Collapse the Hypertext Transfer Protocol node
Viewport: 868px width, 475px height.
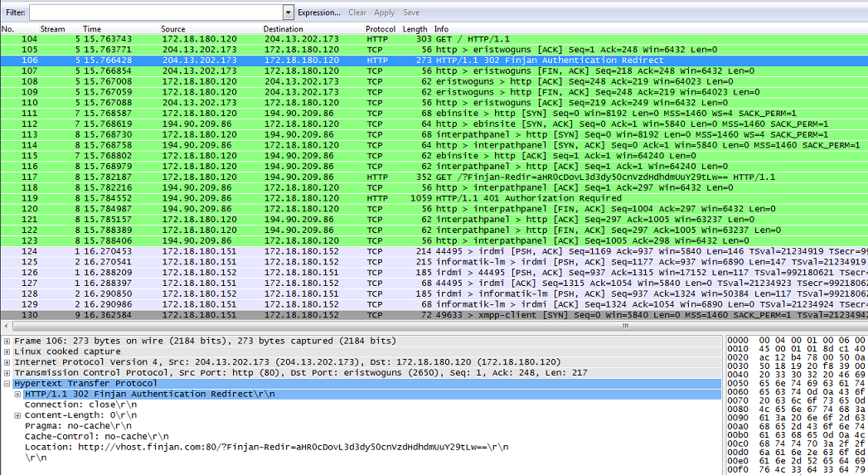click(x=7, y=384)
